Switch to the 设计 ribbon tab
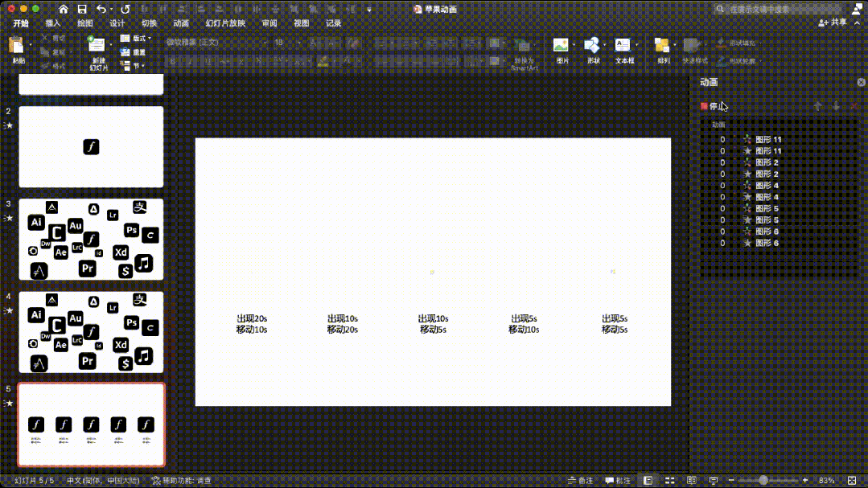Image resolution: width=868 pixels, height=488 pixels. coord(117,23)
